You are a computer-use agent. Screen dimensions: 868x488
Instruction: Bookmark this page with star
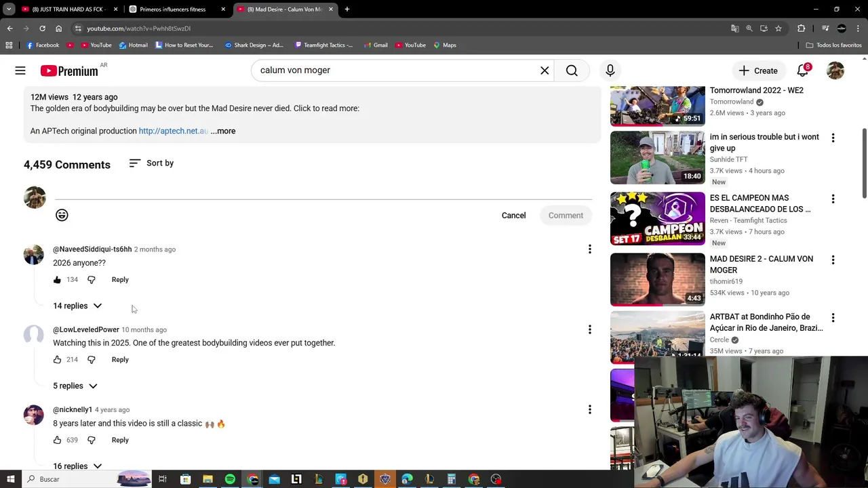(778, 28)
